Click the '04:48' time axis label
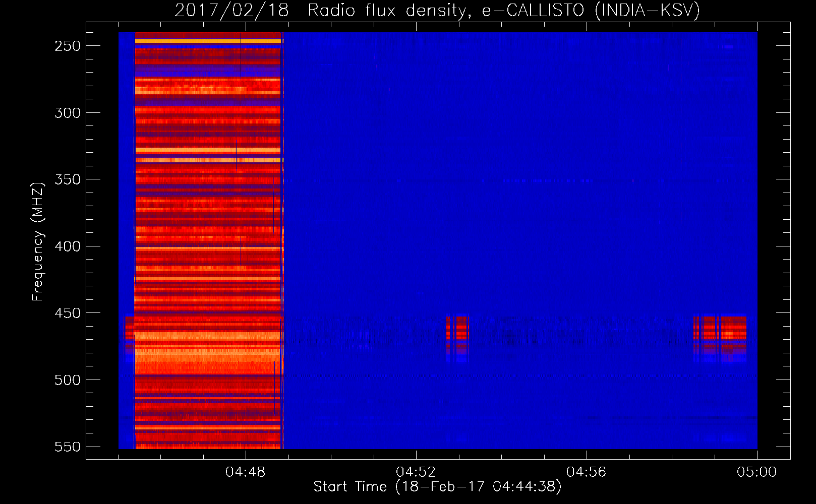816x504 pixels. point(246,472)
